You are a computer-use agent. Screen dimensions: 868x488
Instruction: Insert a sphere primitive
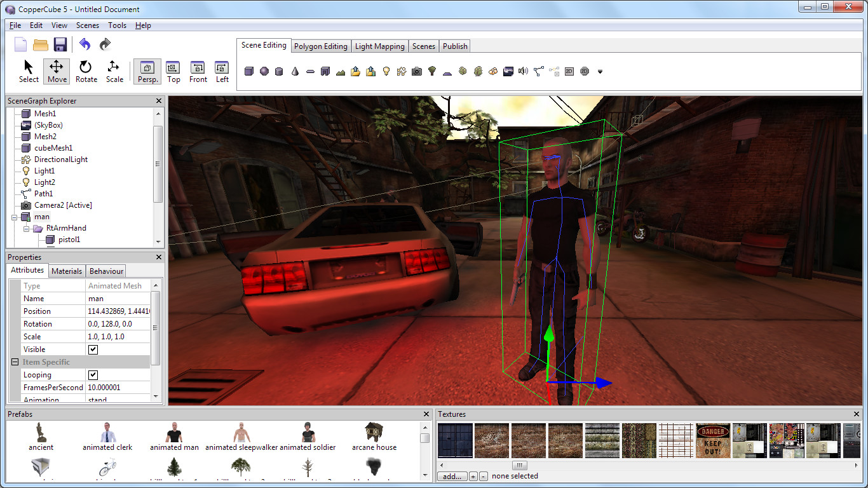[264, 71]
